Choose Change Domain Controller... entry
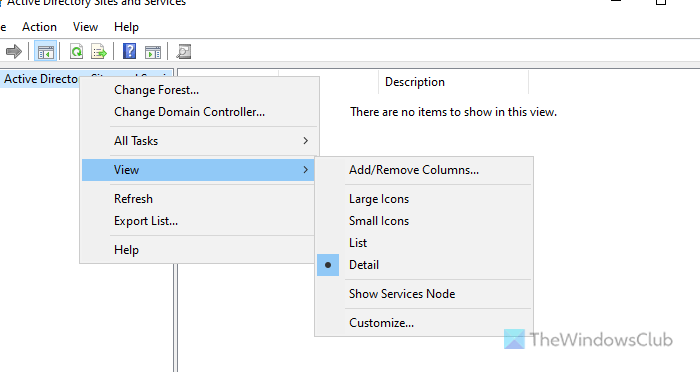This screenshot has height=372, width=700. [x=199, y=112]
